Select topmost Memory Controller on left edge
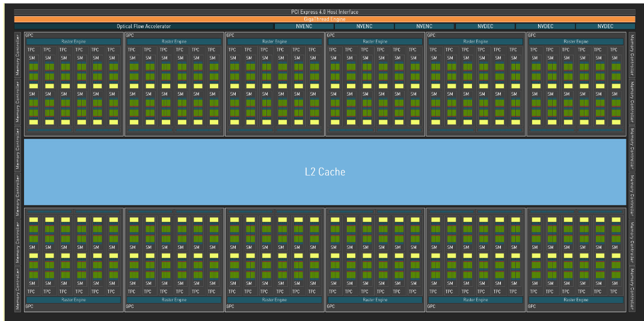644x321 pixels. (18, 54)
